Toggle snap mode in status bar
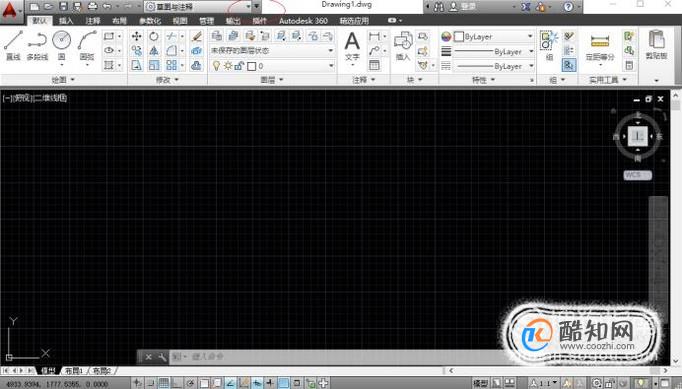The height and width of the screenshot is (389, 682). 150,383
